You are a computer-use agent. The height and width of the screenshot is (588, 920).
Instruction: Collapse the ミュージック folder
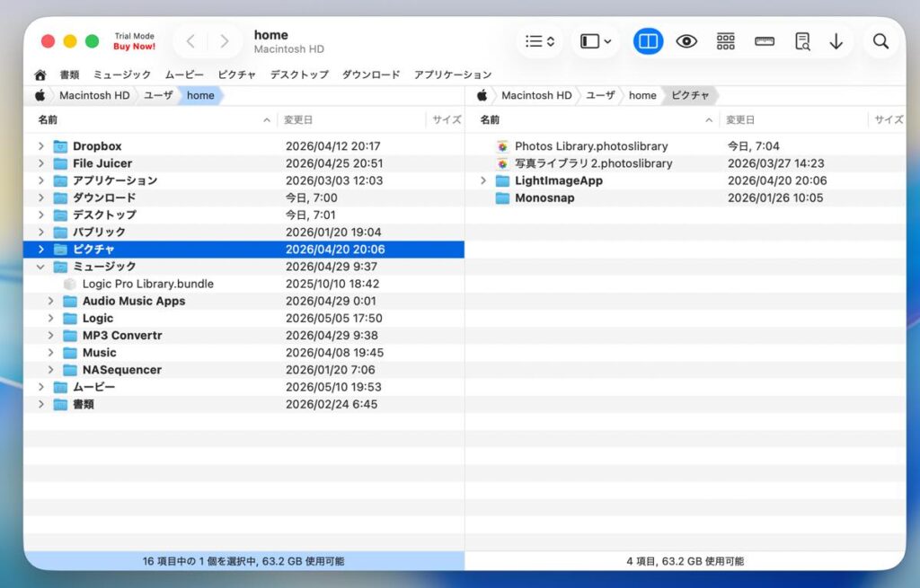point(40,267)
